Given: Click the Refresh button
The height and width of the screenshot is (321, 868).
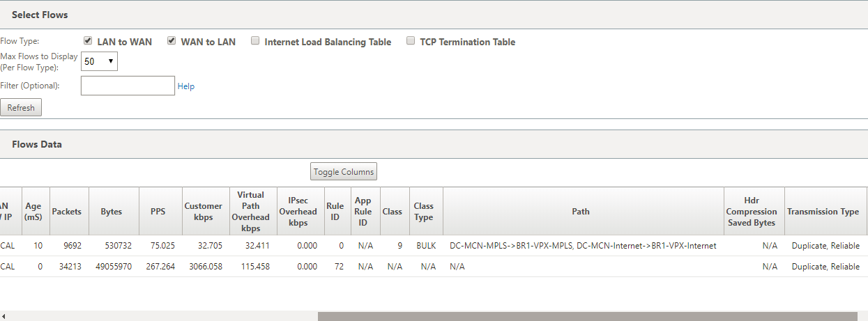Looking at the screenshot, I should coord(21,108).
